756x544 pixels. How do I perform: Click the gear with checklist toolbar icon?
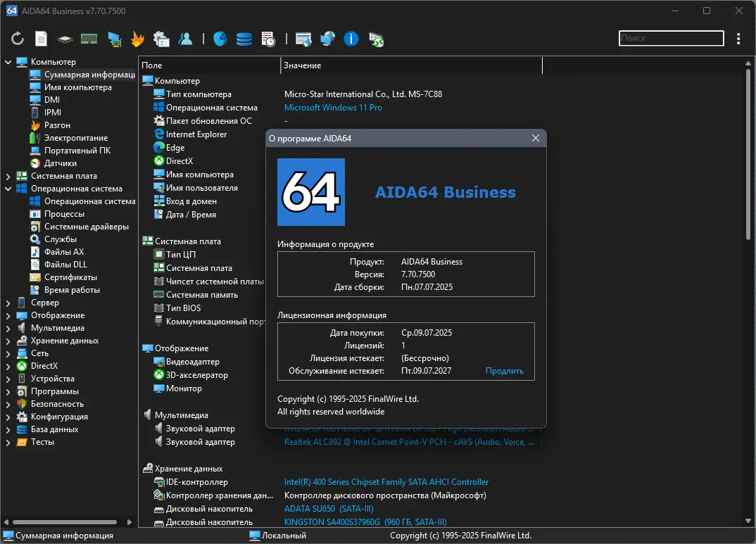(161, 39)
